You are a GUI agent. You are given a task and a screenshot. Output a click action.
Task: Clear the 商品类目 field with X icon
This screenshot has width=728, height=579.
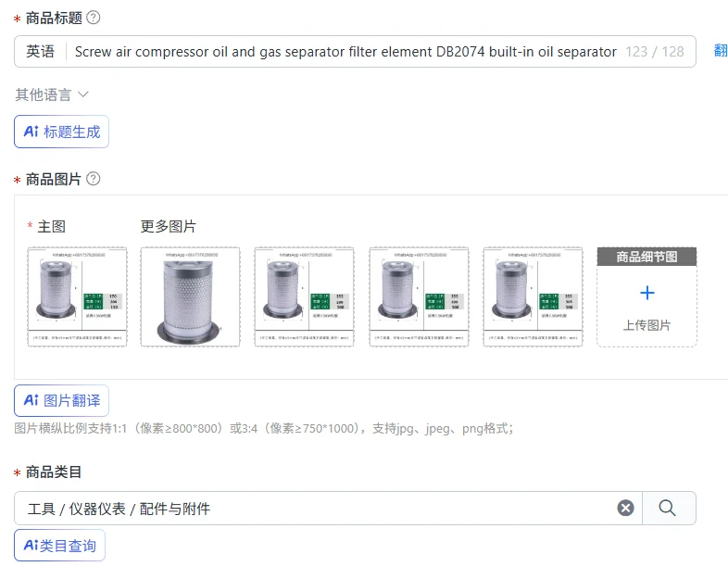click(625, 508)
